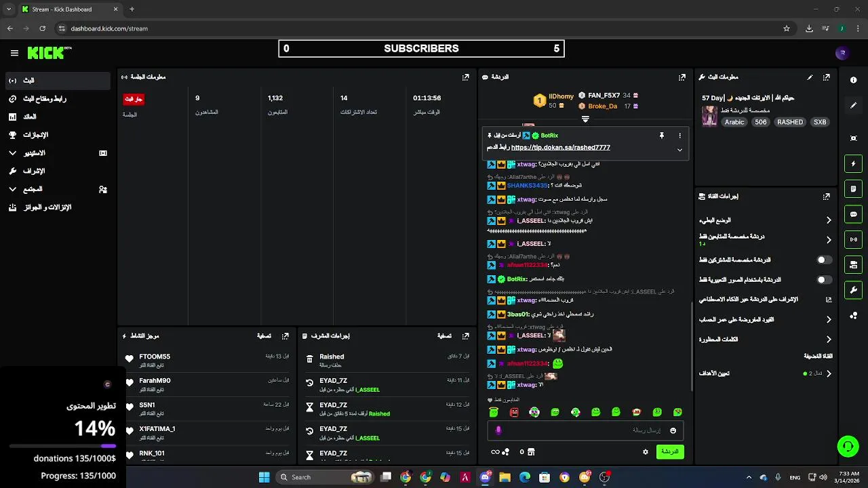The image size is (868, 488).
Task: Pop out the chat panel
Action: coord(682,77)
